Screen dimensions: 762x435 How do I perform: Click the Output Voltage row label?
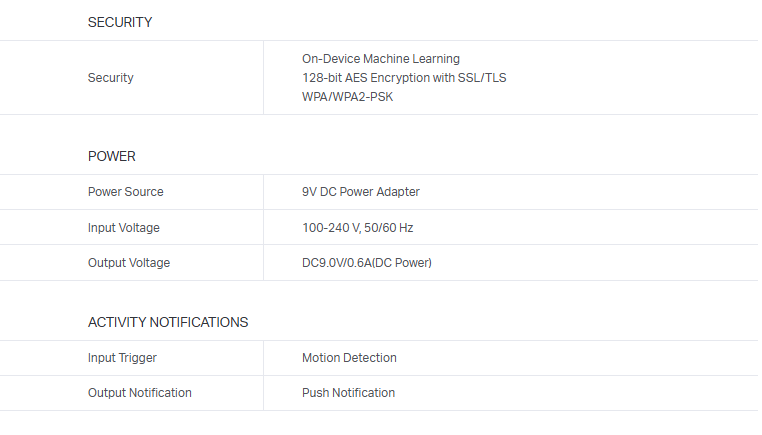[129, 263]
